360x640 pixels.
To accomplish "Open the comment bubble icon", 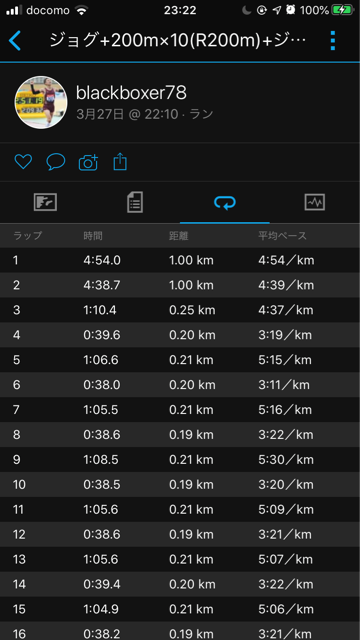I will point(56,162).
